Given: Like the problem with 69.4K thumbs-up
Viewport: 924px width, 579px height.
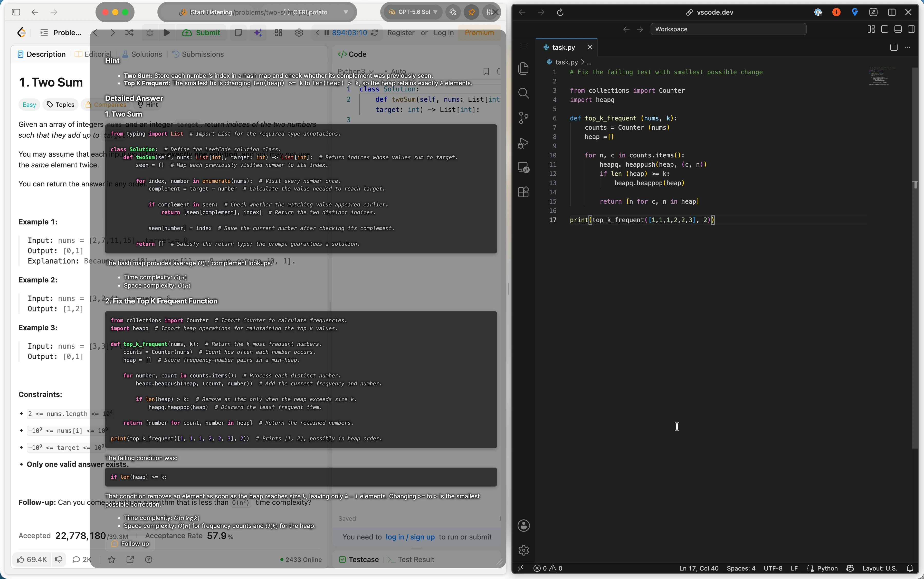Looking at the screenshot, I should click(32, 559).
